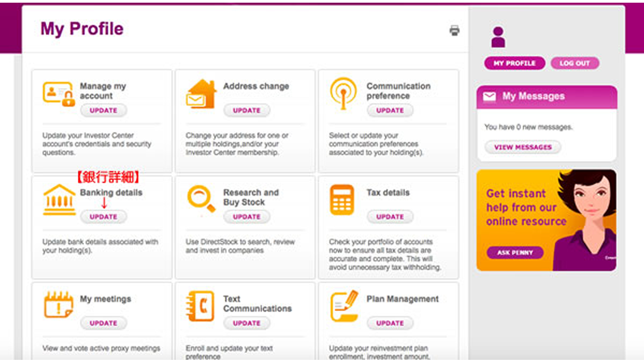Click the My meetings calendar icon
Viewport: 644px width, 362px height.
(x=58, y=306)
